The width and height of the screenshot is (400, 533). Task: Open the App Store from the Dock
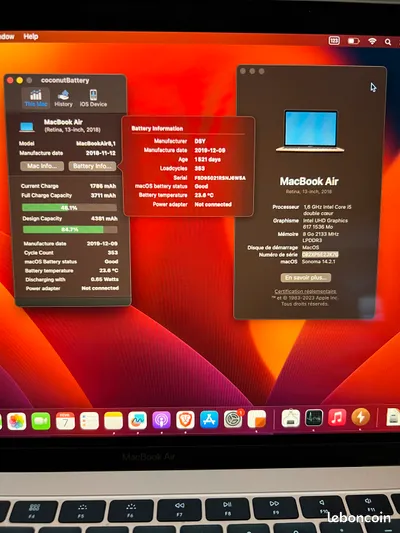click(209, 419)
